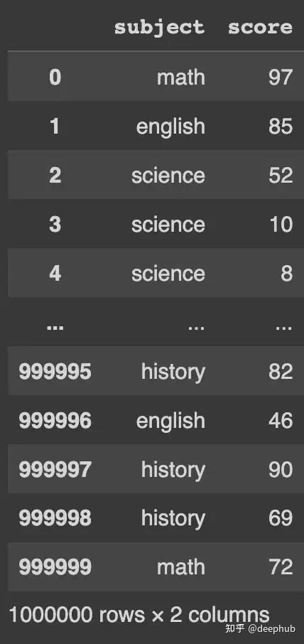
Task: Click the history cell in row 999998
Action: click(173, 518)
